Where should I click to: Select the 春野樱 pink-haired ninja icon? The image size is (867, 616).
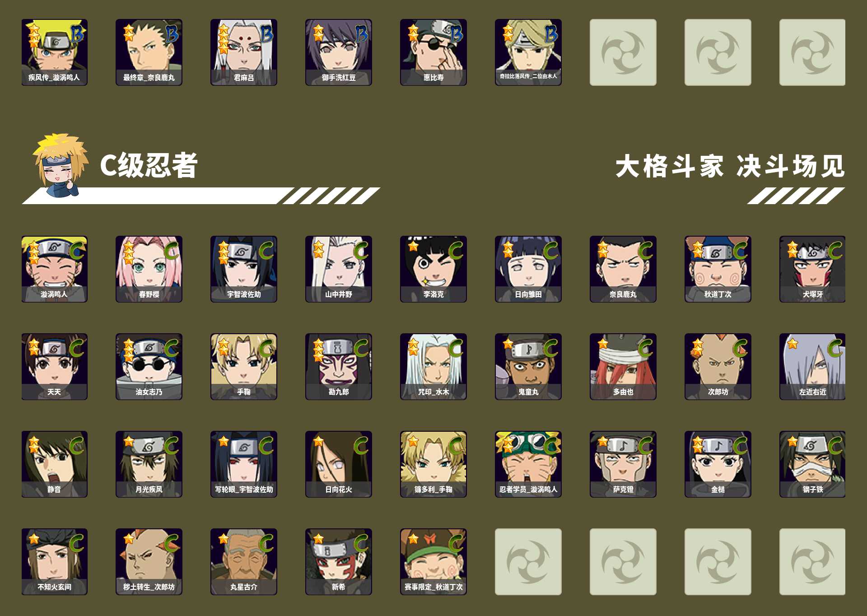click(149, 269)
